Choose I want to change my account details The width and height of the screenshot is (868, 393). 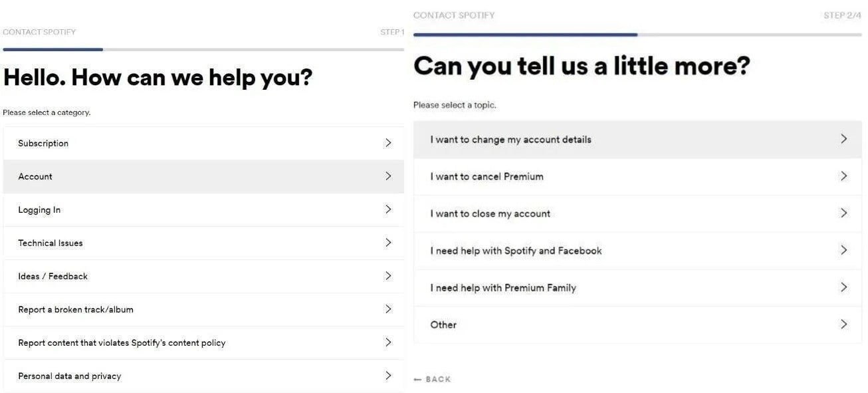[510, 140]
